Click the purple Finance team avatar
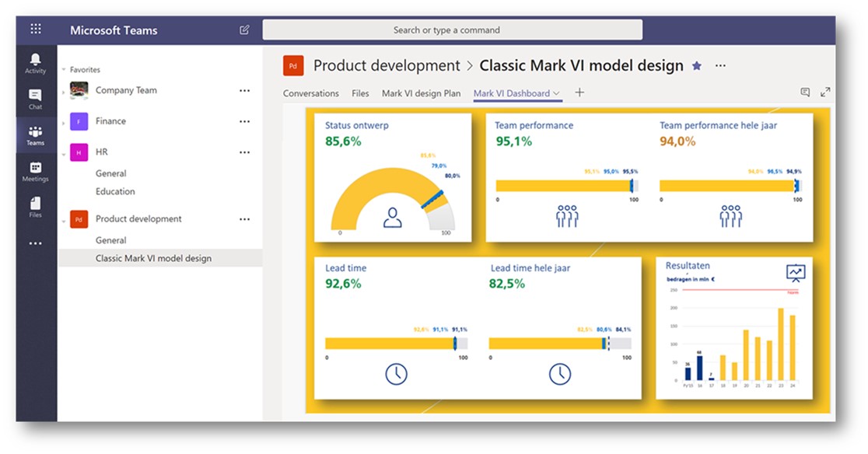Screen dimensions: 868x454 [79, 121]
